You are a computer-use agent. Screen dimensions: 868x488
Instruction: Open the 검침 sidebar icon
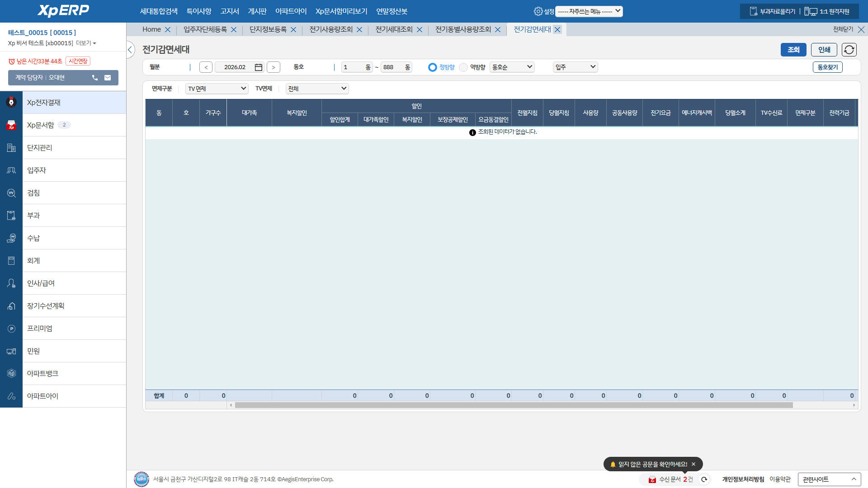[x=11, y=193]
